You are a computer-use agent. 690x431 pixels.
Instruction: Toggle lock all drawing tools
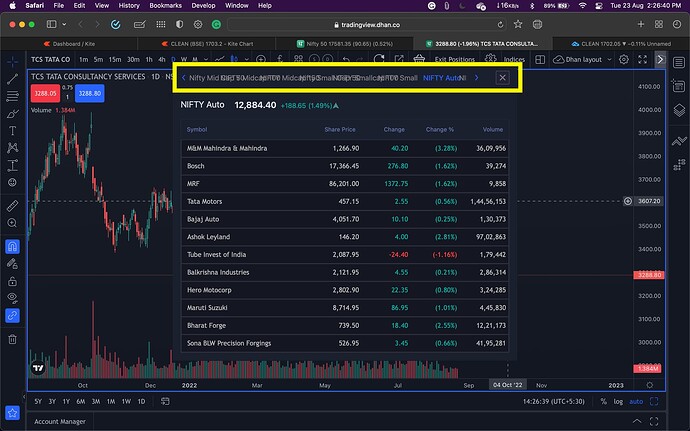[x=12, y=281]
